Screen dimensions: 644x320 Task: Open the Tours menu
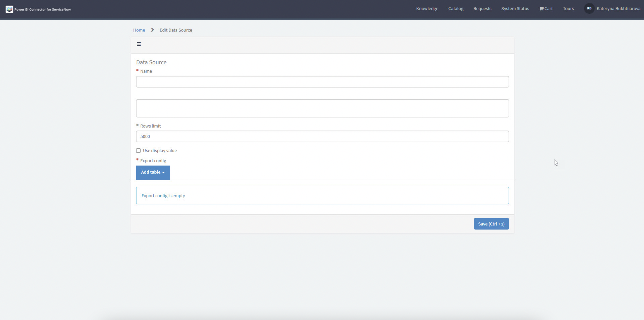(568, 8)
